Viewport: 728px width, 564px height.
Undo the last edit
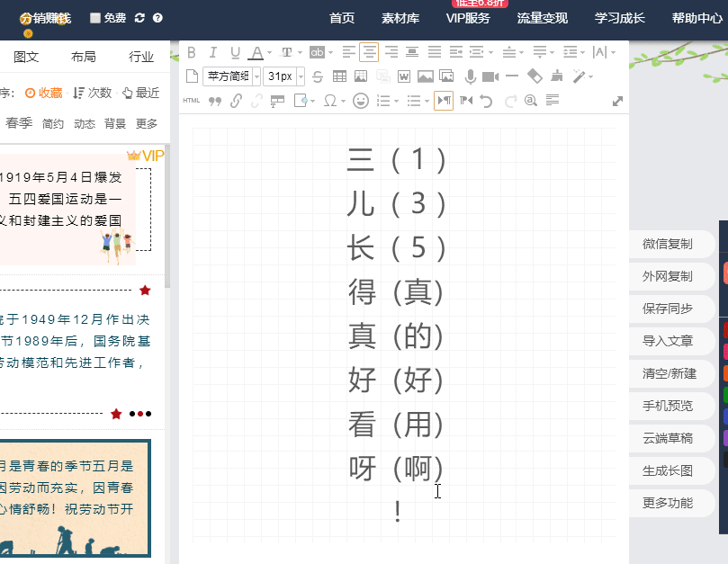[486, 101]
